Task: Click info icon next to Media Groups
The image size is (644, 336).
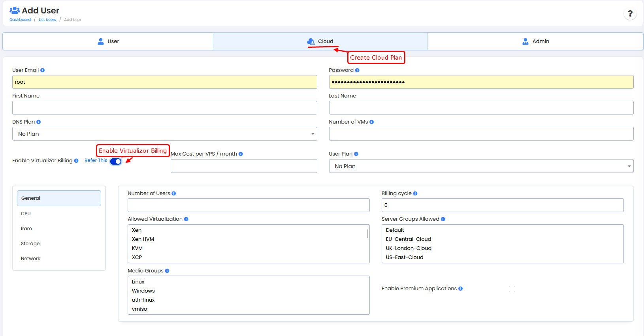Action: pos(167,271)
